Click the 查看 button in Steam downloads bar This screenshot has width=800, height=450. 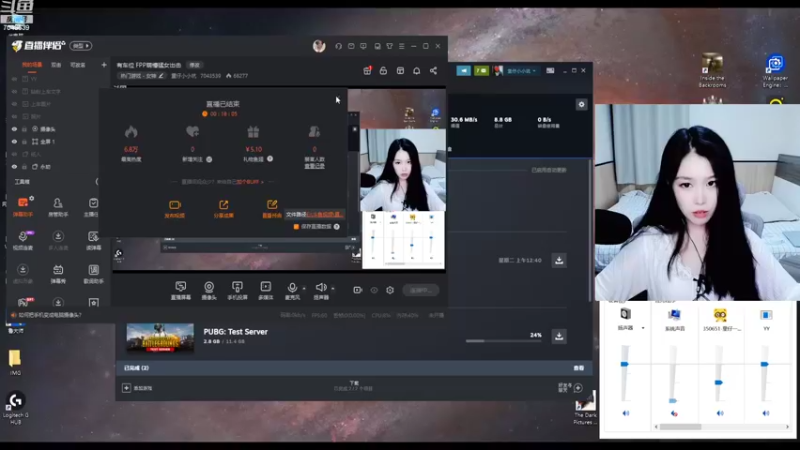coord(579,368)
